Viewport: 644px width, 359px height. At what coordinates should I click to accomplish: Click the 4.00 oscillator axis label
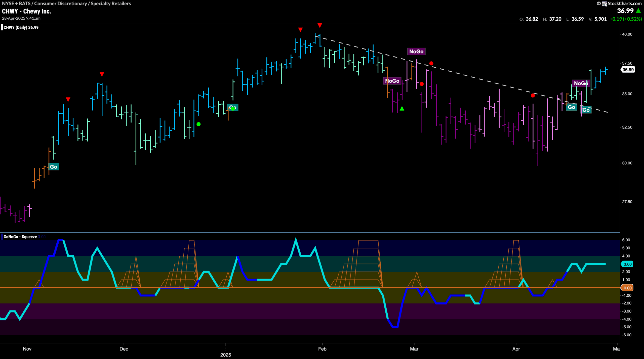626,256
